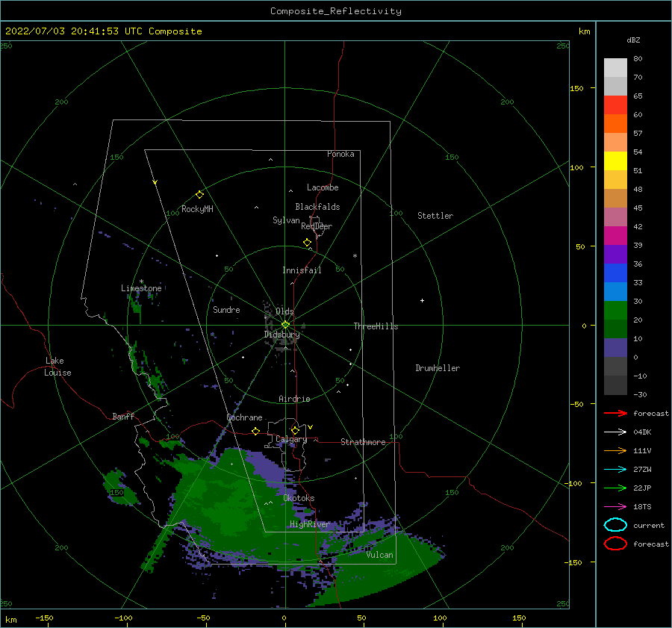Click the Vulcan label
Screen dimensions: 672x628
(380, 555)
